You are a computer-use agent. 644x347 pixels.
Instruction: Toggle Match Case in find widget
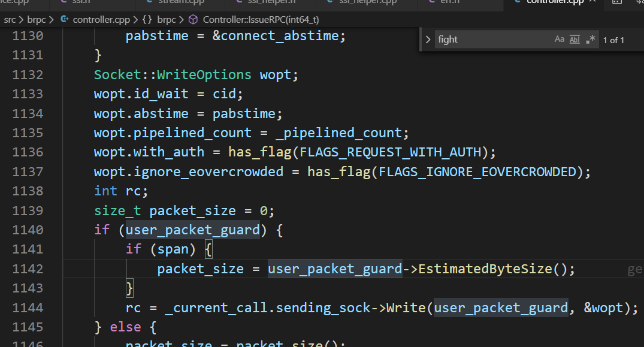(559, 40)
